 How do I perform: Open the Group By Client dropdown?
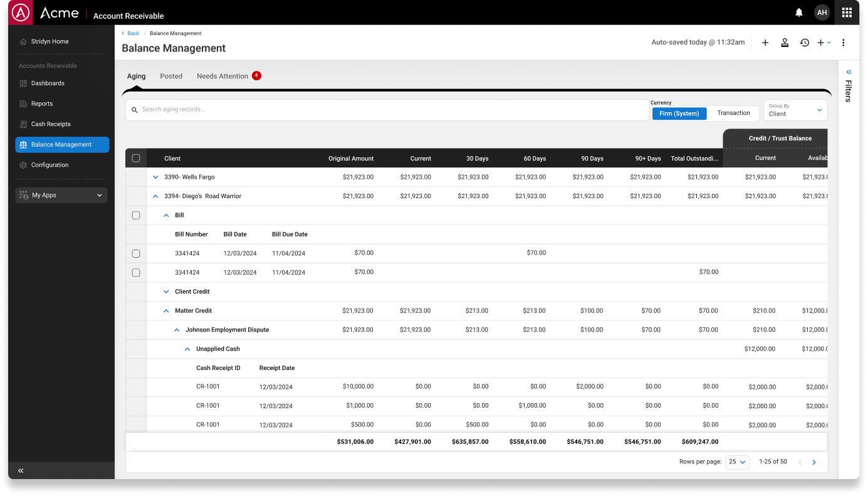click(795, 110)
